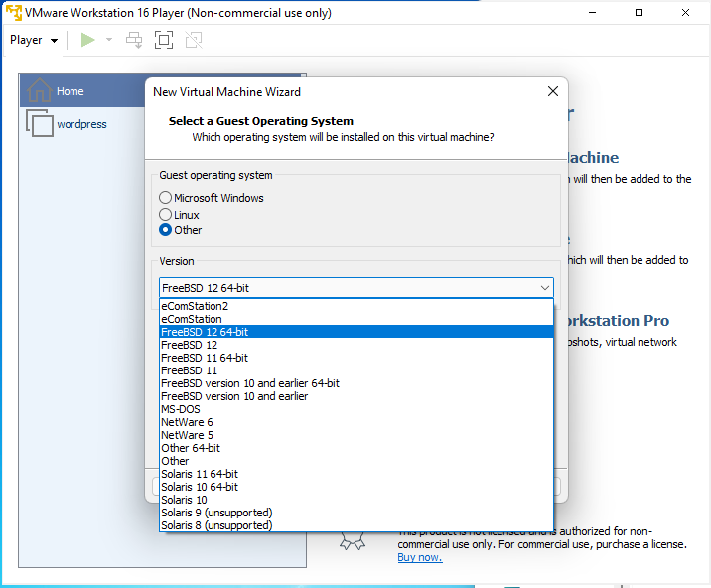Screen dimensions: 711x588
Task: Close the VMware Workstation Player window
Action: pyautogui.click(x=685, y=13)
